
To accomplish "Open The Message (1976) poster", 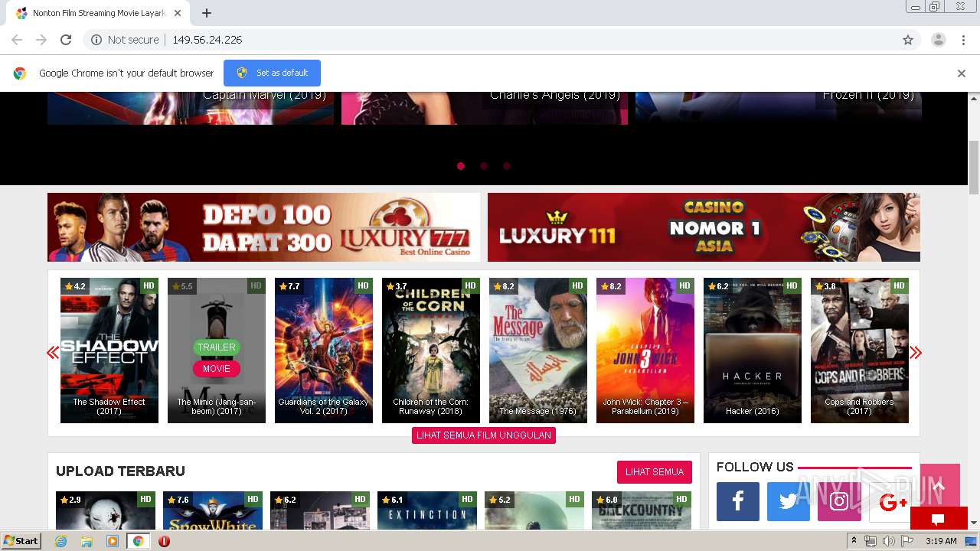I will [x=538, y=350].
